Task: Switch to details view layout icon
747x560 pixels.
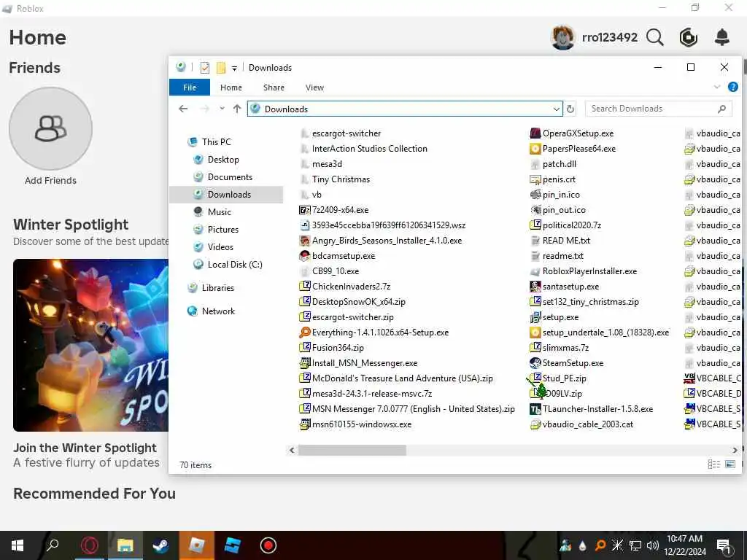Action: tap(713, 464)
